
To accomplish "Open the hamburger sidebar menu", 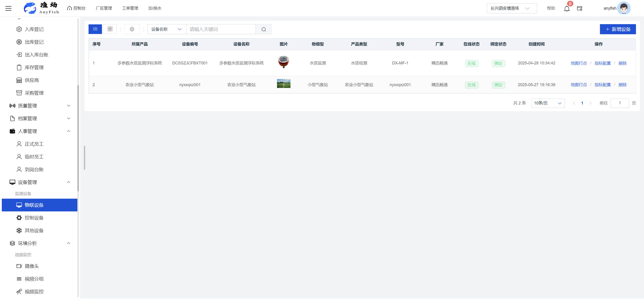I will click(8, 8).
